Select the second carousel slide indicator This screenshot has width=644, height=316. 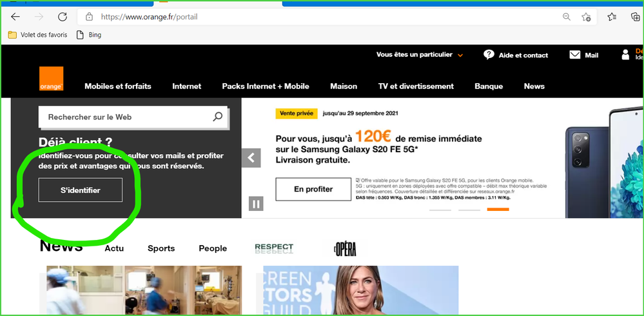pyautogui.click(x=469, y=210)
